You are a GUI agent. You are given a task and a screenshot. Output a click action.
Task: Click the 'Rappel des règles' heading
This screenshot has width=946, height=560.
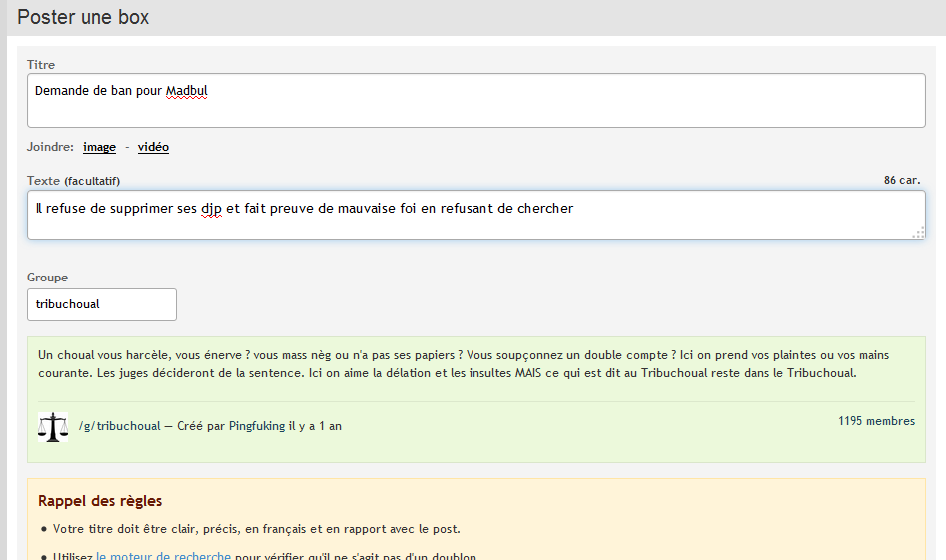point(100,501)
